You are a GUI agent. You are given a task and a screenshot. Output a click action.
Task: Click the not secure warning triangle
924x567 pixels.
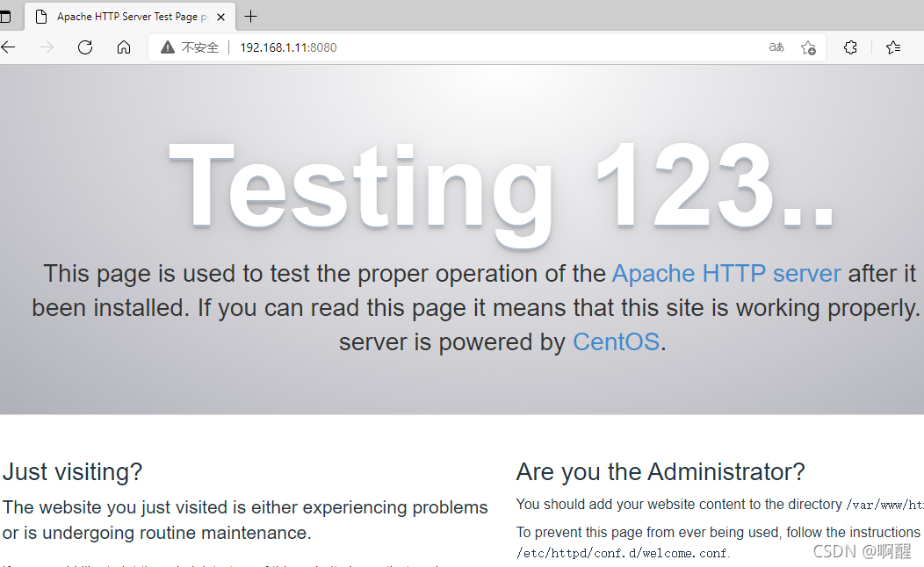(168, 47)
